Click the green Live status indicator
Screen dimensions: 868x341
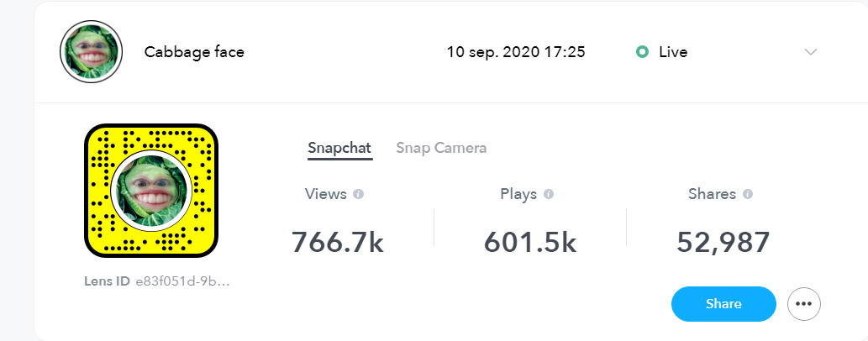tap(642, 52)
